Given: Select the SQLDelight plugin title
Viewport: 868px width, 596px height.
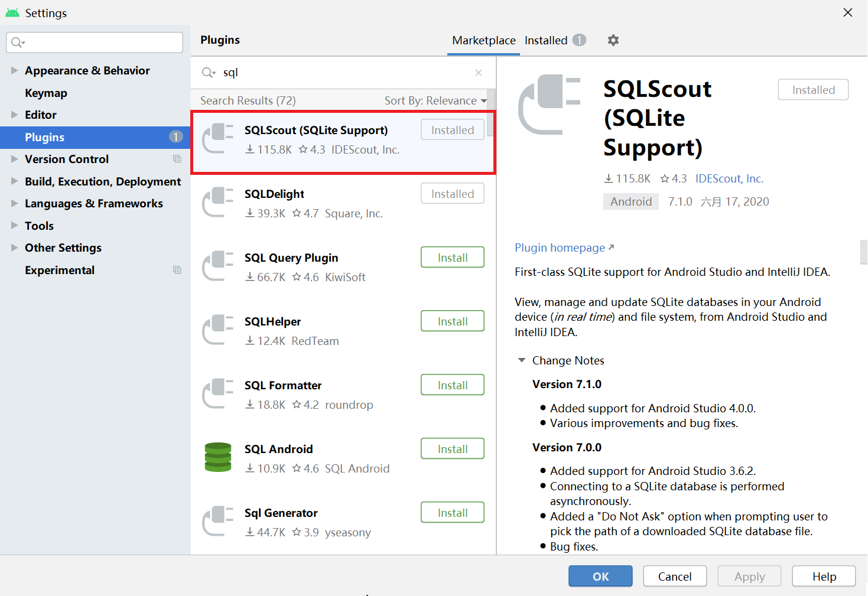Looking at the screenshot, I should click(x=274, y=194).
